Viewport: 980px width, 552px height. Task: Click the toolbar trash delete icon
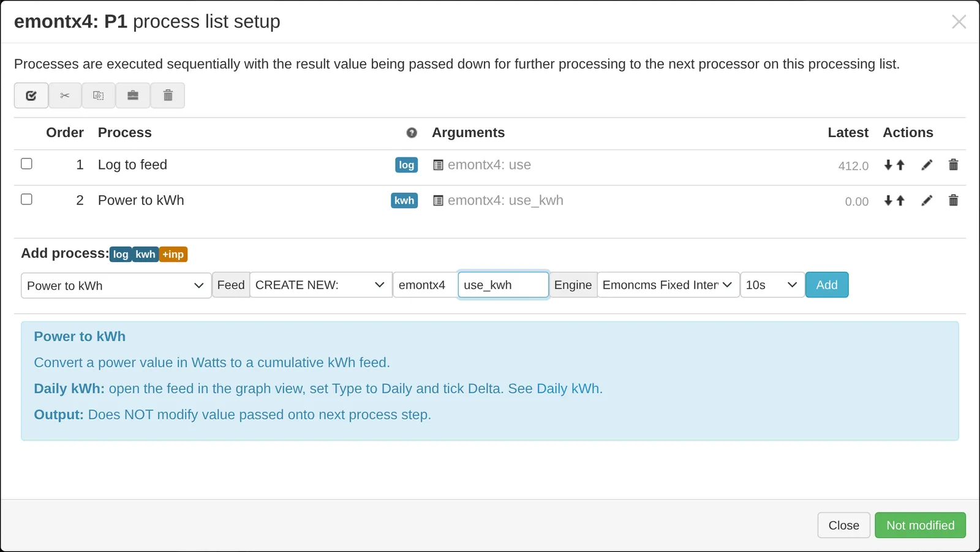(168, 95)
